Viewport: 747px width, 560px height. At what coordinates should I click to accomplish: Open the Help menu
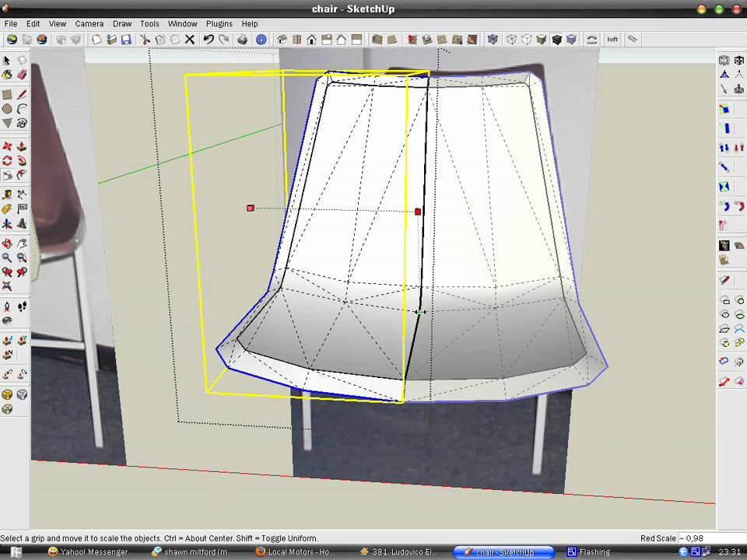[249, 23]
